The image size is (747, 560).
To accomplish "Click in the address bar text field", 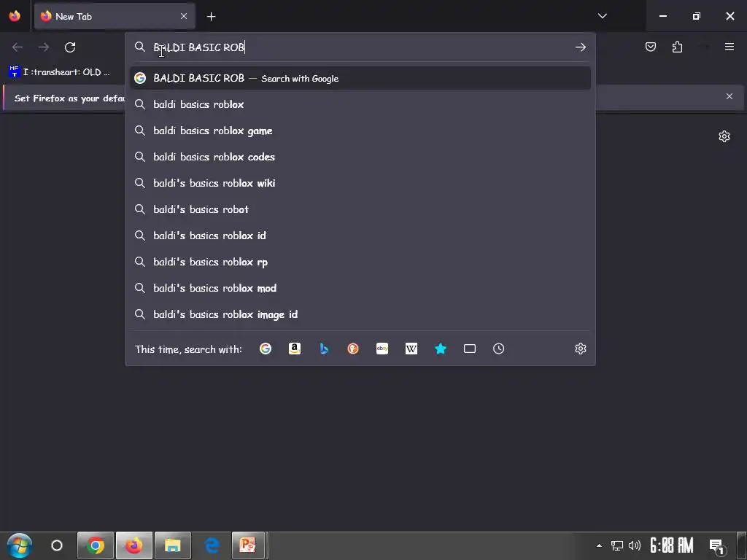I will tap(360, 47).
